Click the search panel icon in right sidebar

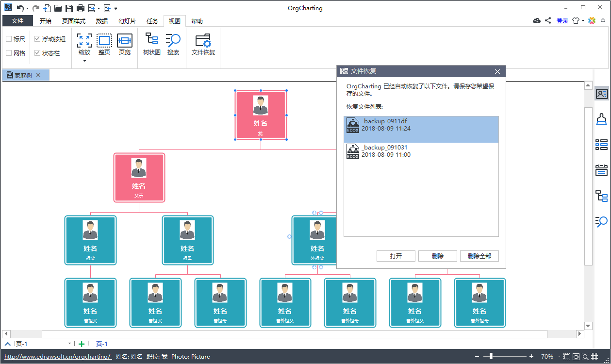602,222
